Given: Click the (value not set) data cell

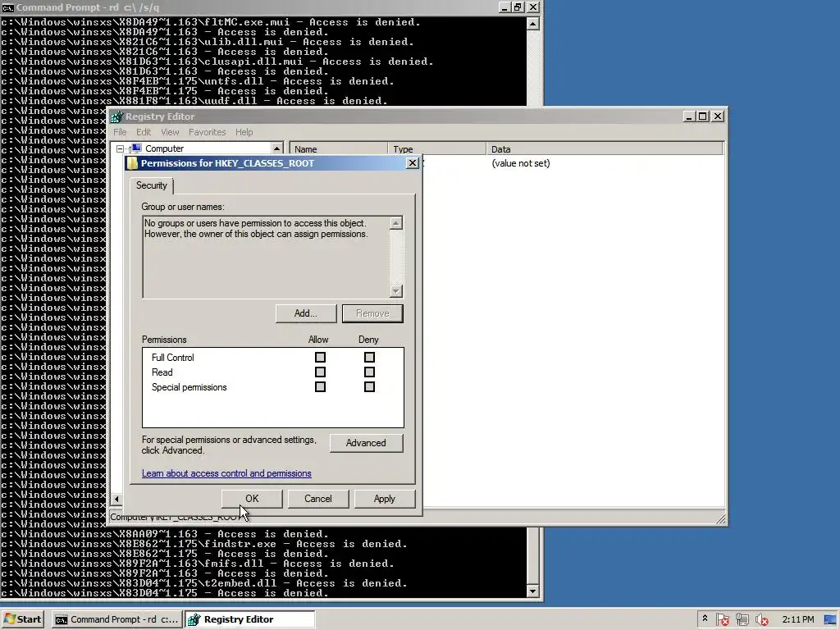Looking at the screenshot, I should coord(521,163).
